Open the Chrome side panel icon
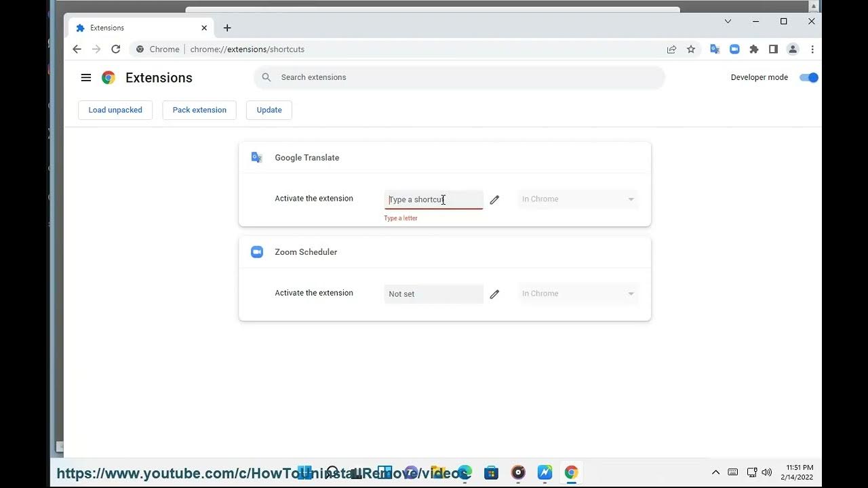This screenshot has height=488, width=868. [773, 49]
